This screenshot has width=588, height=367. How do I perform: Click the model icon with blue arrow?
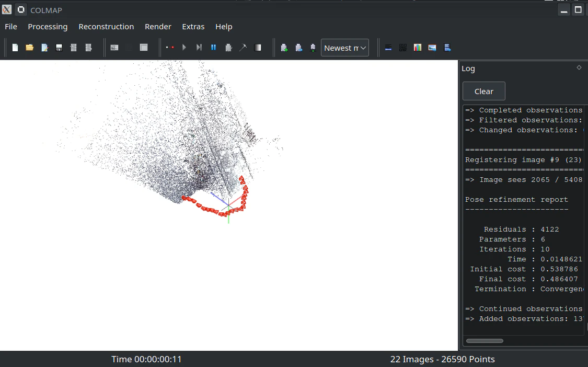coord(298,48)
